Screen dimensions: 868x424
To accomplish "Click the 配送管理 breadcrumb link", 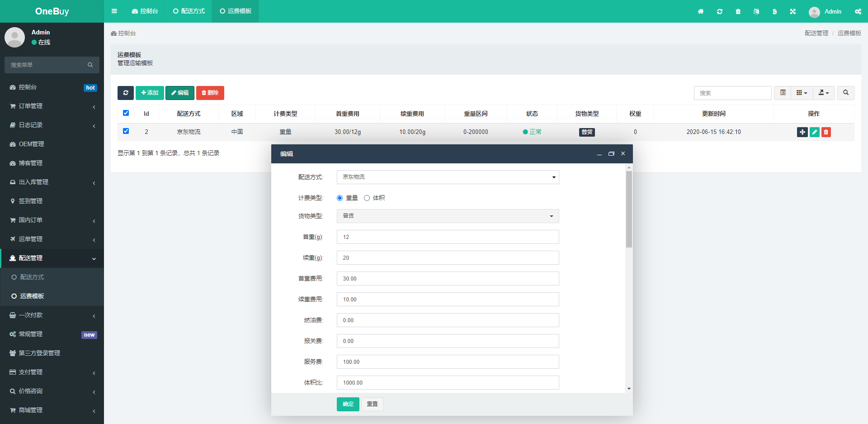I will click(816, 33).
